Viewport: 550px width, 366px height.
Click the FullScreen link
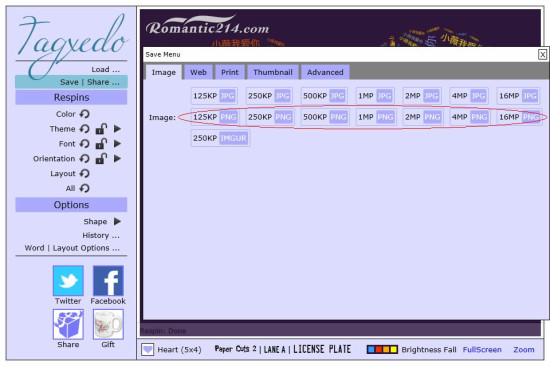(x=482, y=350)
